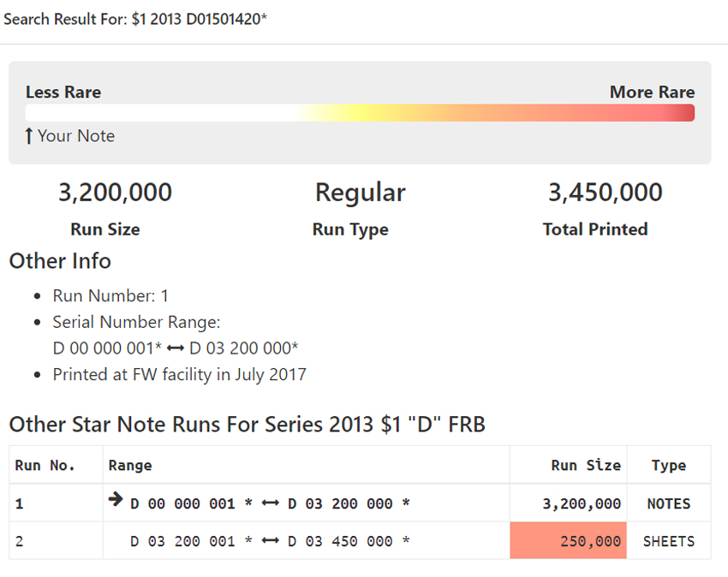Click the 'Regular' run type value
The width and height of the screenshot is (728, 577).
[361, 192]
